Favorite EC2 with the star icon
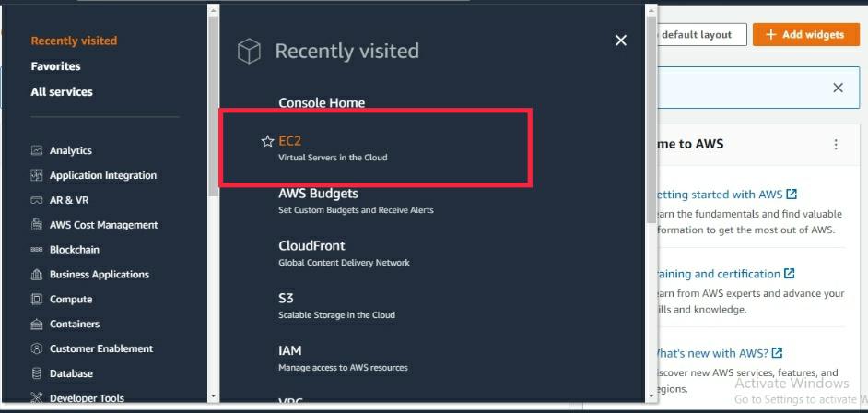 [267, 141]
